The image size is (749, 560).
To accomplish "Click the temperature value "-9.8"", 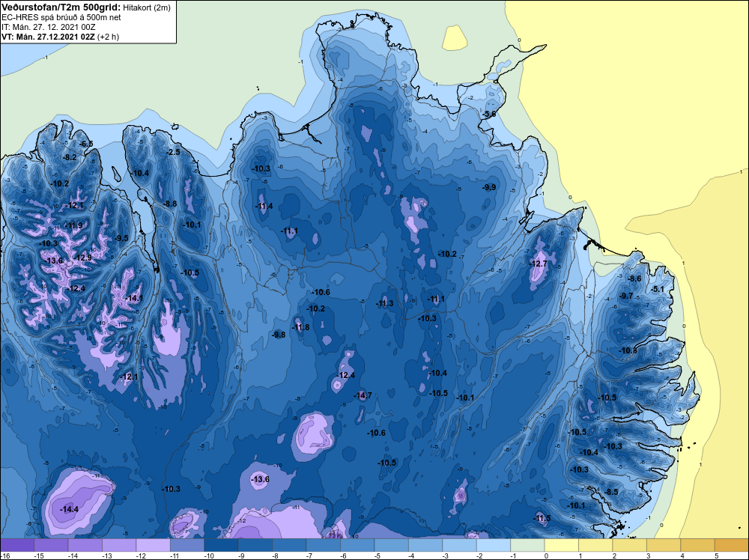I will (x=279, y=335).
